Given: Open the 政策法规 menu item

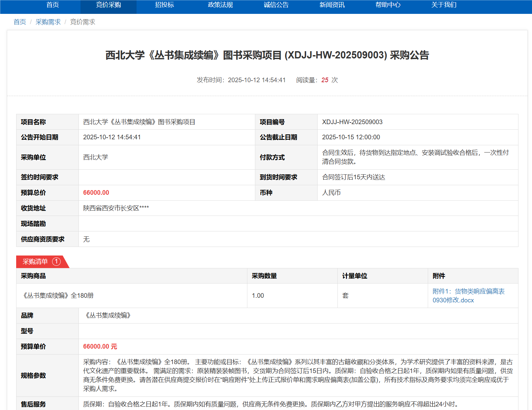Looking at the screenshot, I should [x=220, y=5].
